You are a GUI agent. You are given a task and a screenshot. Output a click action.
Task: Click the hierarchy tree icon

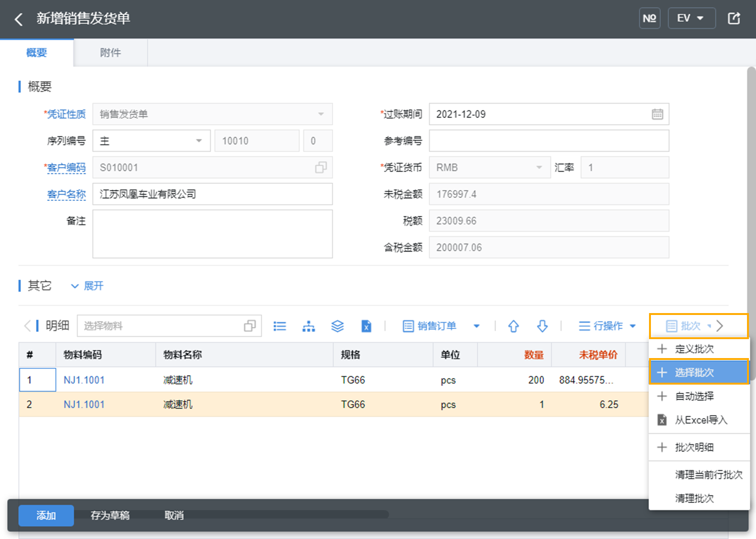click(x=309, y=326)
